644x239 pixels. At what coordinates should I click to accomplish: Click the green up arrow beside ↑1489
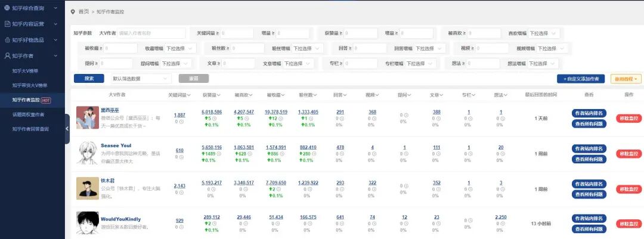(204, 154)
